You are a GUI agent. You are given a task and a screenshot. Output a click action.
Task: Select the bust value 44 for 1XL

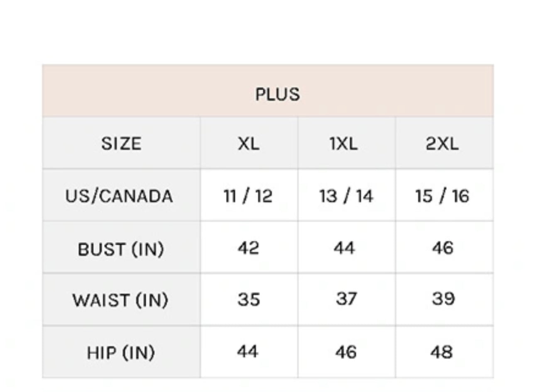point(344,248)
